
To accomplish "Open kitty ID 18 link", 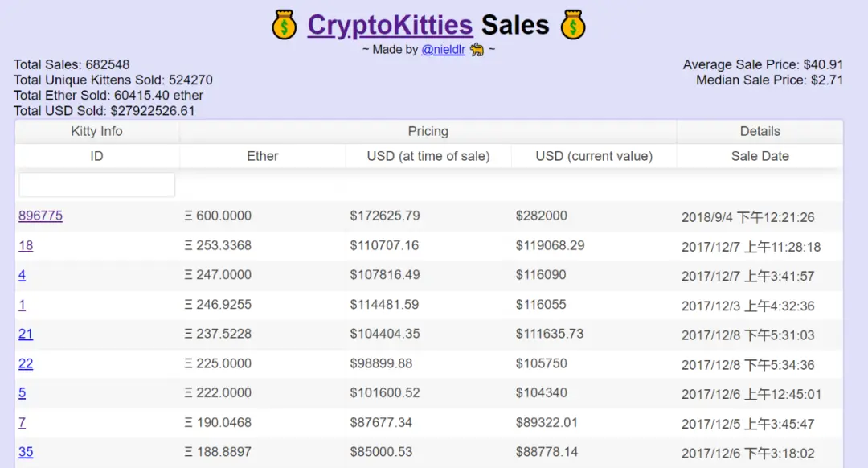I will point(26,245).
